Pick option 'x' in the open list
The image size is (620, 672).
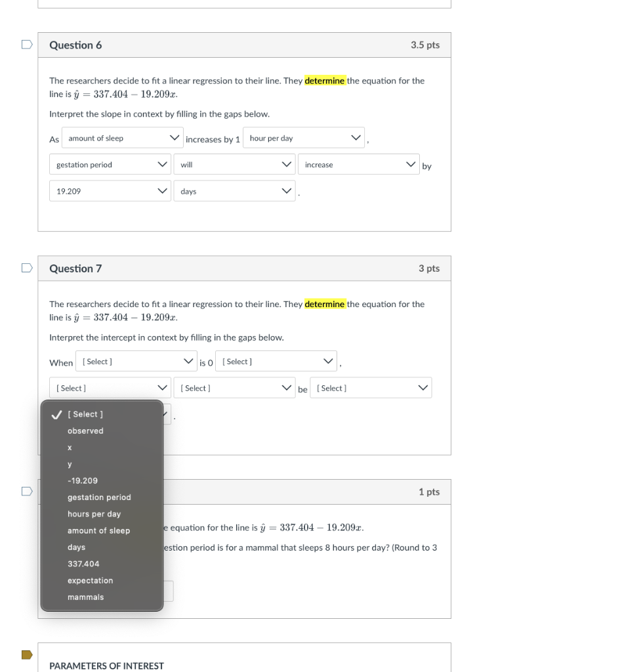[102, 448]
